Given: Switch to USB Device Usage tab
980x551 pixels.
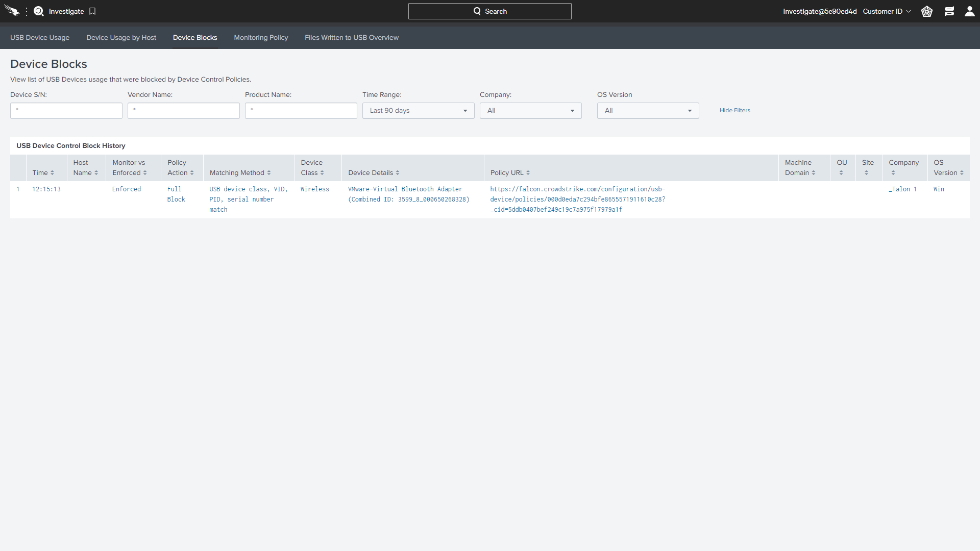Looking at the screenshot, I should pos(40,38).
